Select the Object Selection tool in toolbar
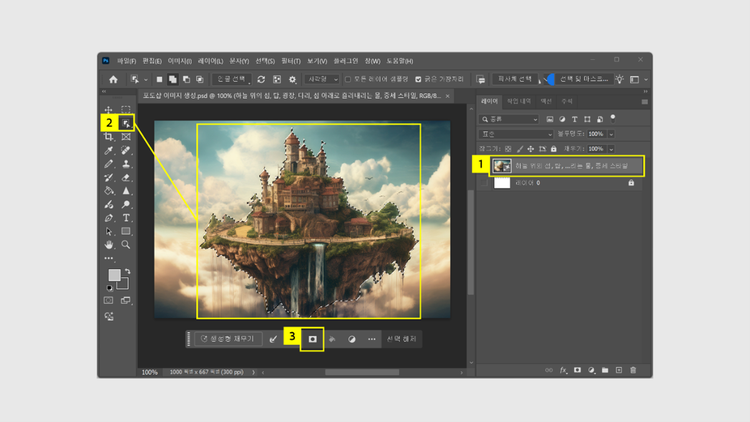The height and width of the screenshot is (422, 750). click(126, 122)
